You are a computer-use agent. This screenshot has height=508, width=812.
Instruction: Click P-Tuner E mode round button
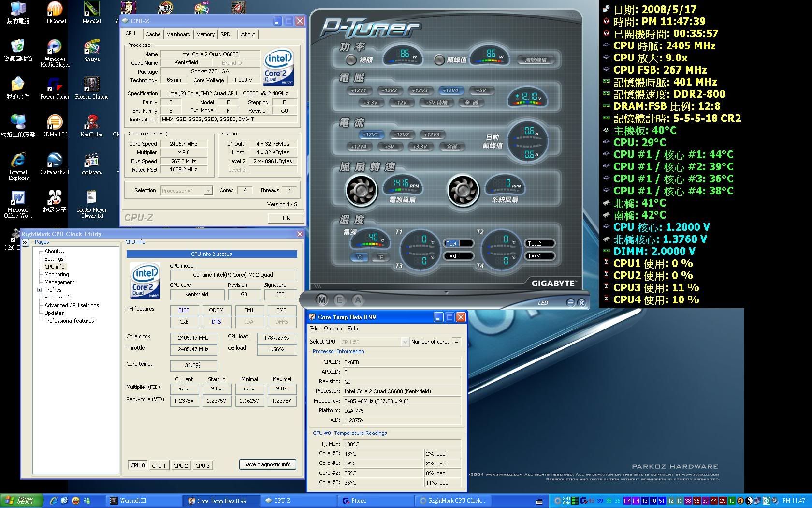[x=340, y=300]
